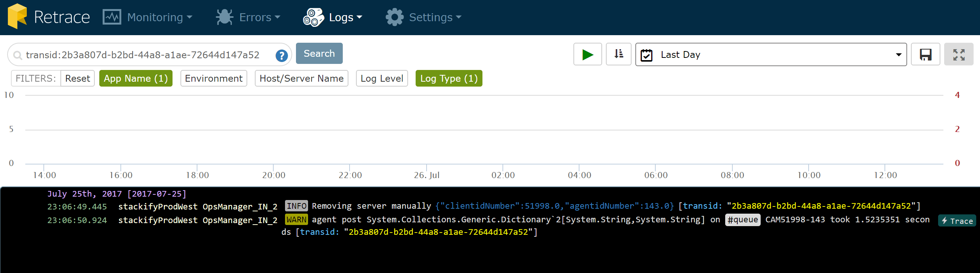Open the Log Level filter

tap(382, 79)
